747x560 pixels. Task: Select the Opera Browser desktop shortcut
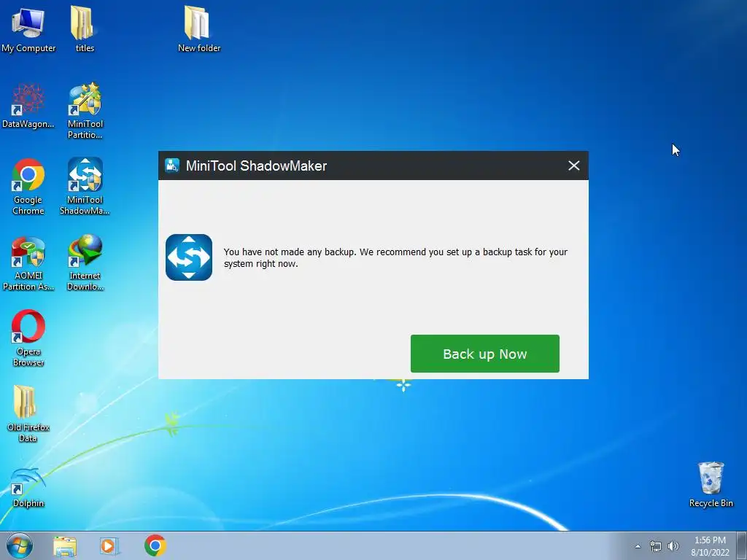[28, 338]
